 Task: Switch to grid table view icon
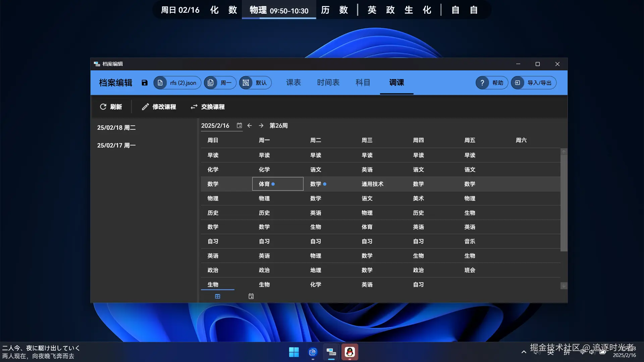point(218,296)
